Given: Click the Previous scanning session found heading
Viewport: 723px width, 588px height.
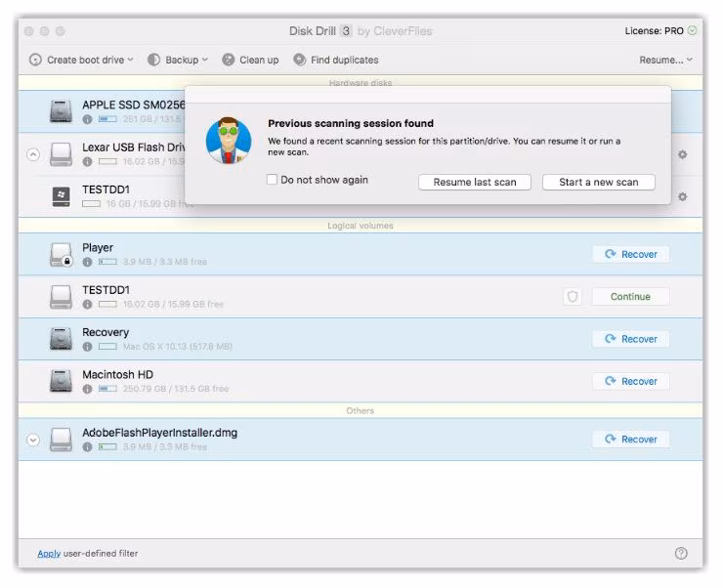Looking at the screenshot, I should coord(351,123).
